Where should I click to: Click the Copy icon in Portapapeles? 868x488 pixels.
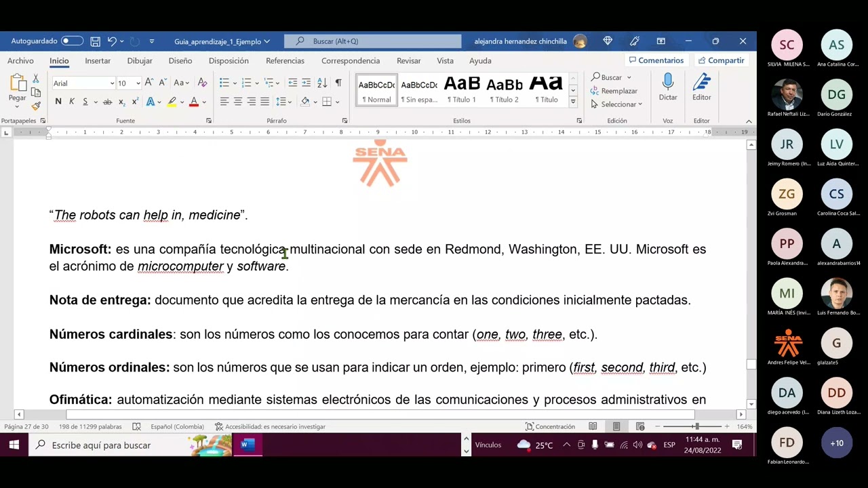(36, 93)
